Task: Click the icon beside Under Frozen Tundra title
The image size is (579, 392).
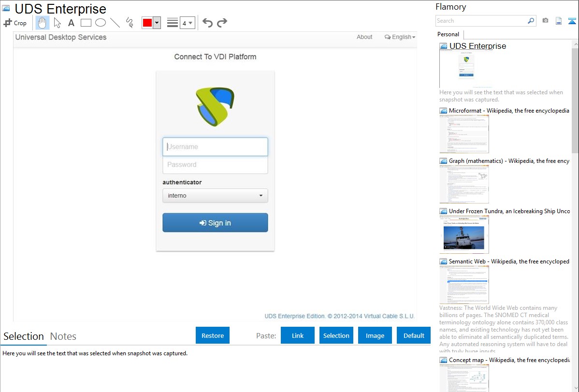Action: pos(444,211)
